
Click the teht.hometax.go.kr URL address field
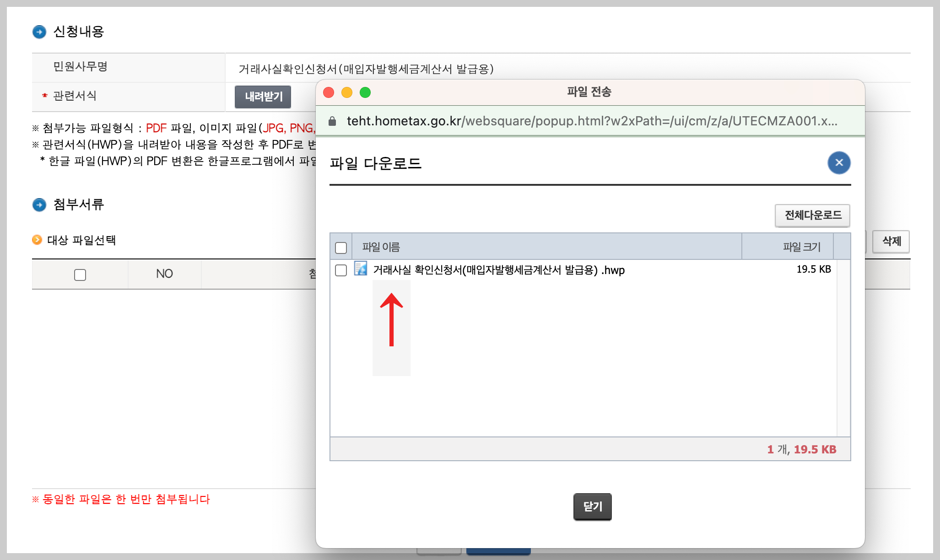tap(592, 121)
